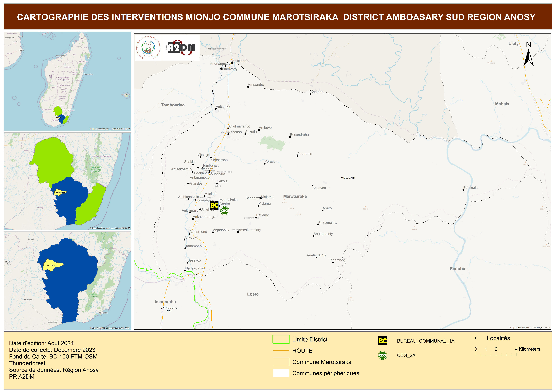Click the MIONJO circular logo
Image resolution: width=555 pixels, height=392 pixels.
pos(148,48)
